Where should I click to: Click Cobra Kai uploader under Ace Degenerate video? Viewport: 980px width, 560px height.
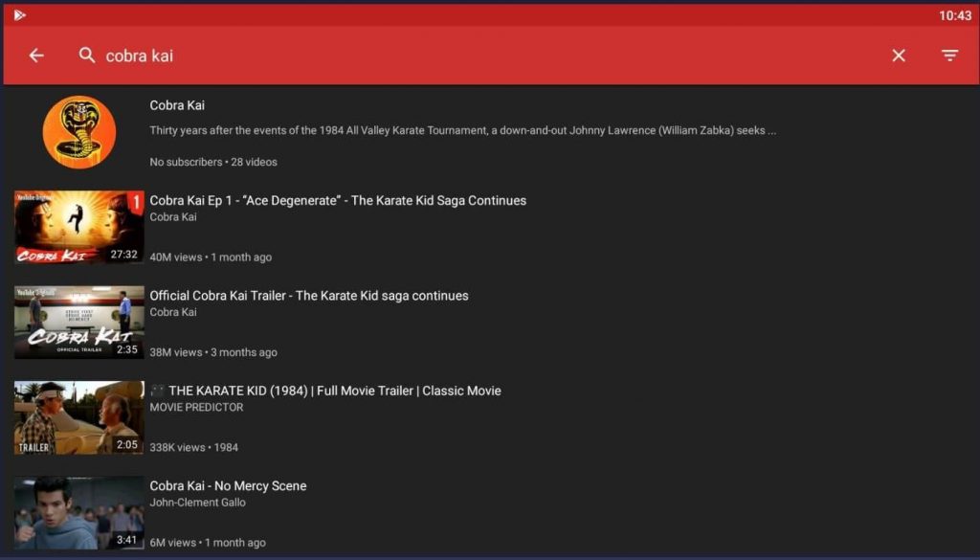click(x=173, y=217)
